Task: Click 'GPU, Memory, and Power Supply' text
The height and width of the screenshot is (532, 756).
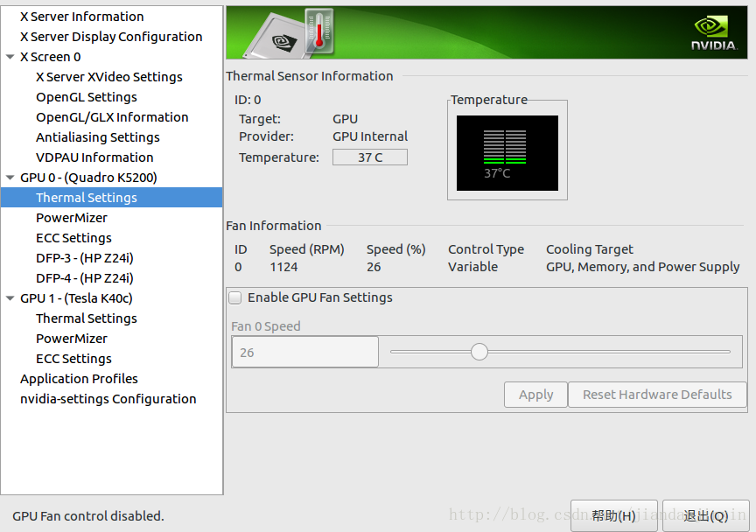Action: click(x=643, y=267)
